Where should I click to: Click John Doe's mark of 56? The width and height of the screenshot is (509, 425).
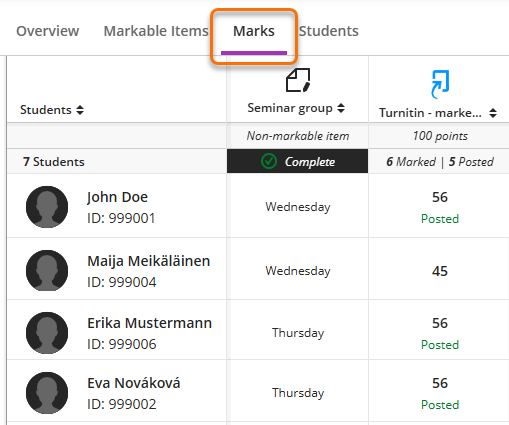click(x=440, y=197)
